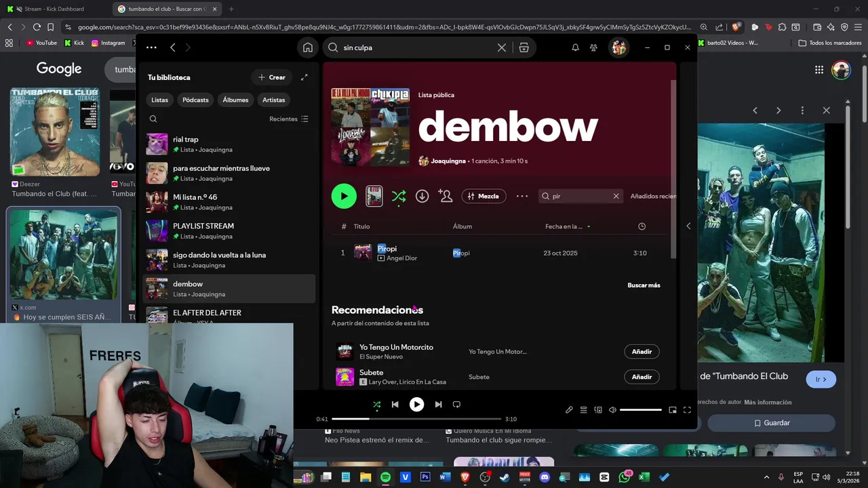Search within Tu biblioteca
The width and height of the screenshot is (868, 488).
coord(153,119)
